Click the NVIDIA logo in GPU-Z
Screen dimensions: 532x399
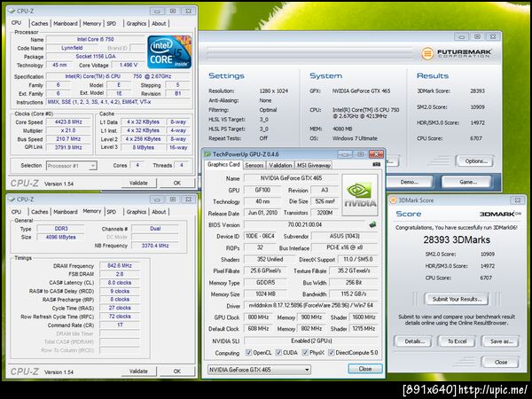coord(360,195)
